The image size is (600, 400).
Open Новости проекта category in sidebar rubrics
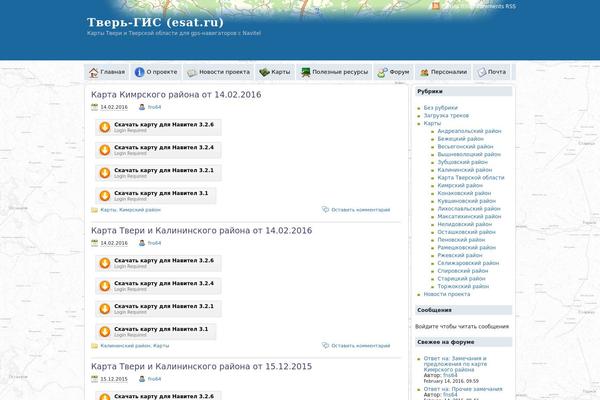tap(447, 294)
